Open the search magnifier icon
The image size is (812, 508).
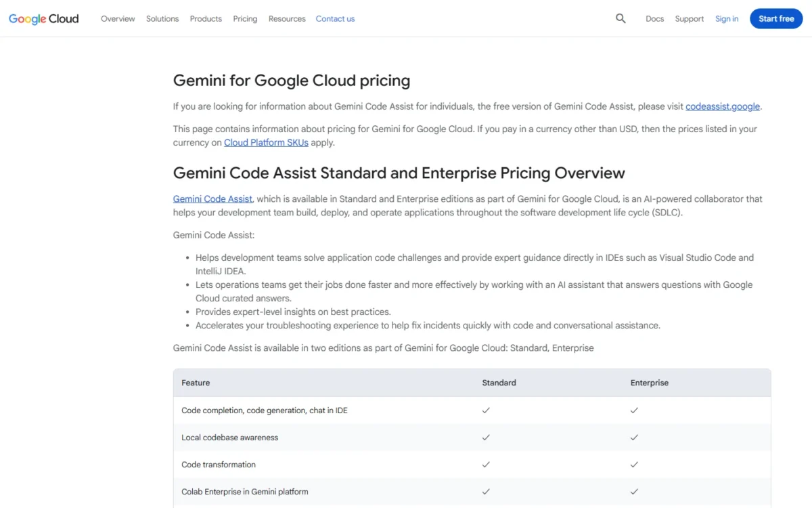pyautogui.click(x=621, y=19)
